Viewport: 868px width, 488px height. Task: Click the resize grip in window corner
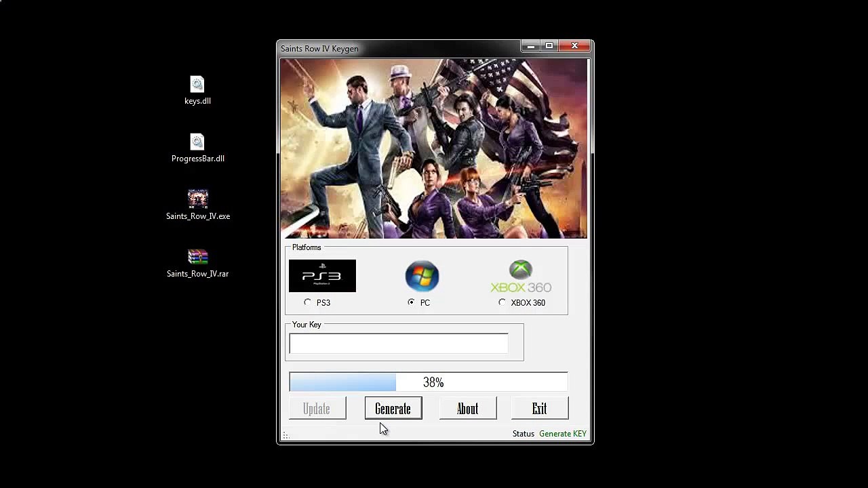coord(285,436)
